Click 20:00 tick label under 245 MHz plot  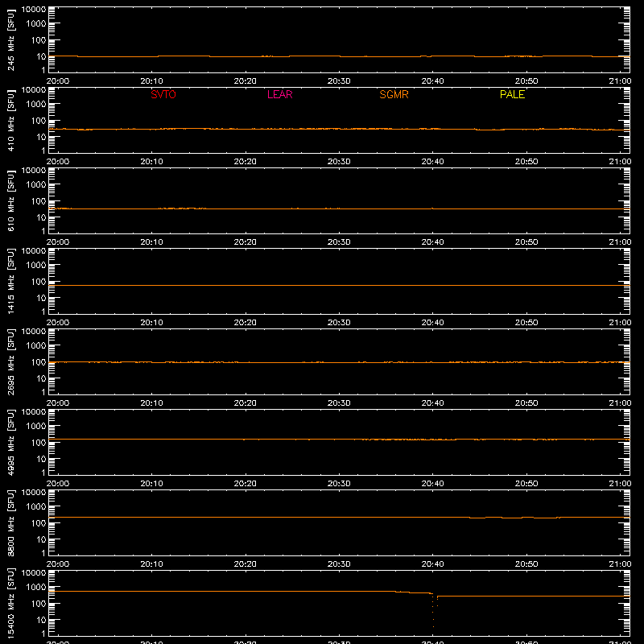coord(58,81)
